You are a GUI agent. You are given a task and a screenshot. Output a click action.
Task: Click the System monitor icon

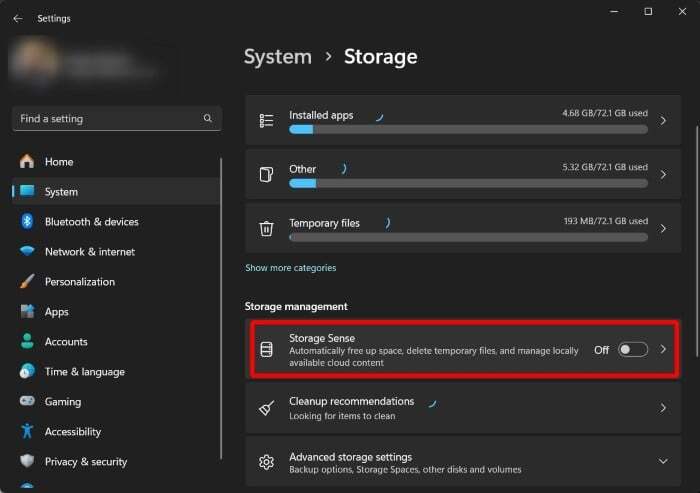pos(27,191)
